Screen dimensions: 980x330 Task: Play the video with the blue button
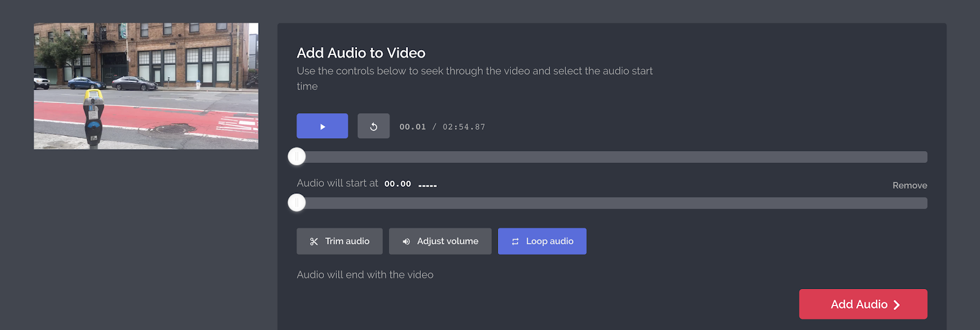[x=322, y=126]
